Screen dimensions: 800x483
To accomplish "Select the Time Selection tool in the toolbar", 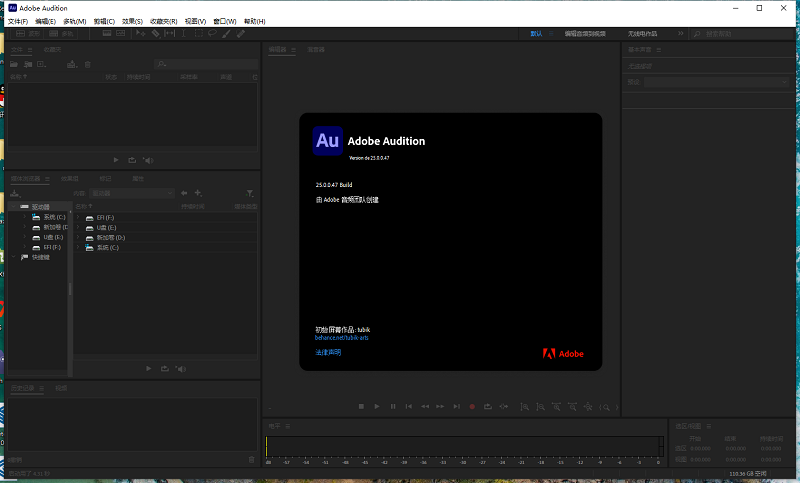I will click(x=184, y=33).
